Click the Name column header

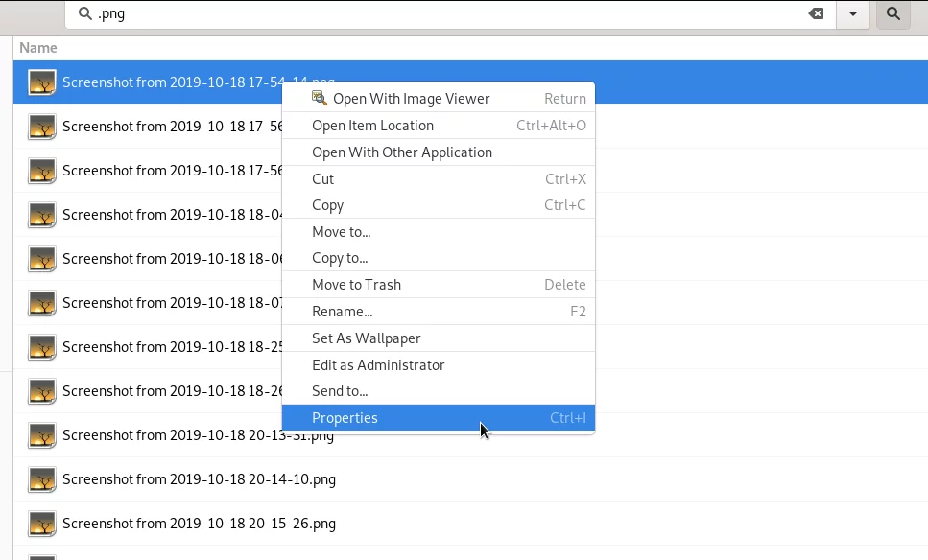(38, 48)
